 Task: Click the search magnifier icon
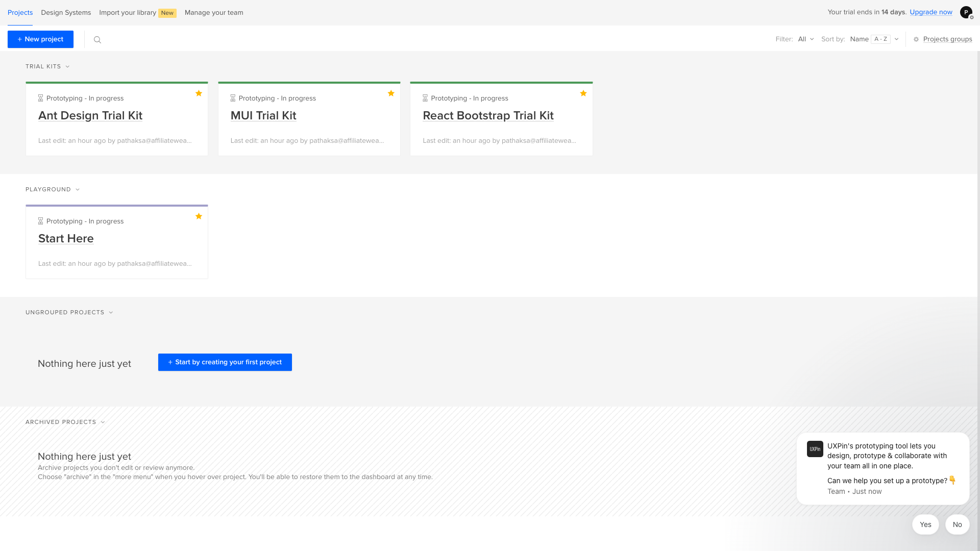click(97, 40)
